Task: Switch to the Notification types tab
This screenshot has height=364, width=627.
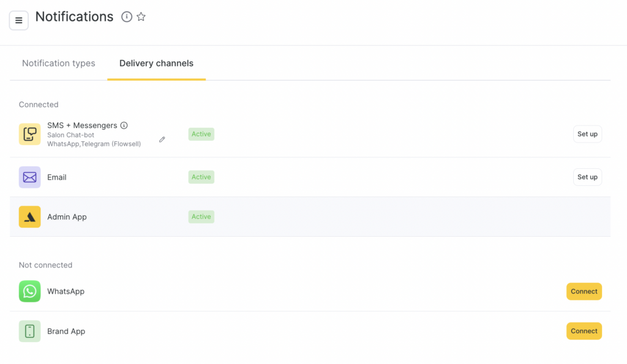Action: pyautogui.click(x=59, y=63)
